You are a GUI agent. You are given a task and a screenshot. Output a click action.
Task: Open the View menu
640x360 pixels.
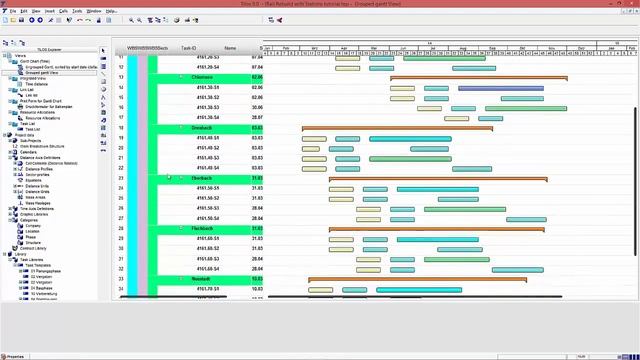click(x=36, y=11)
